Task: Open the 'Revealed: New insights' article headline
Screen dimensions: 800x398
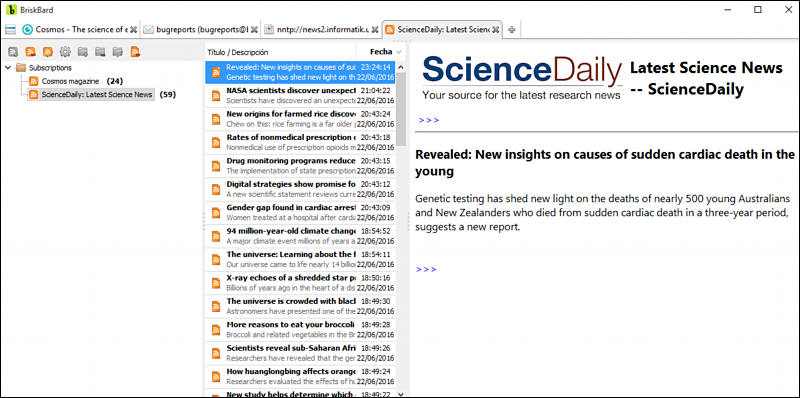Action: pos(605,163)
